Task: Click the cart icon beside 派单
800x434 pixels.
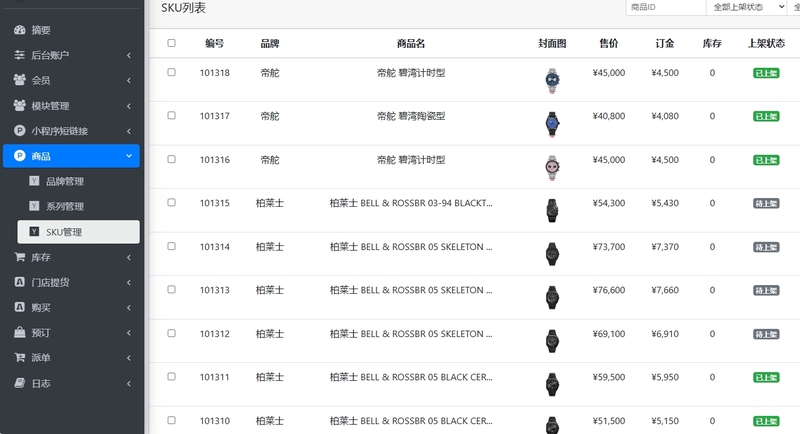Action: pyautogui.click(x=19, y=358)
